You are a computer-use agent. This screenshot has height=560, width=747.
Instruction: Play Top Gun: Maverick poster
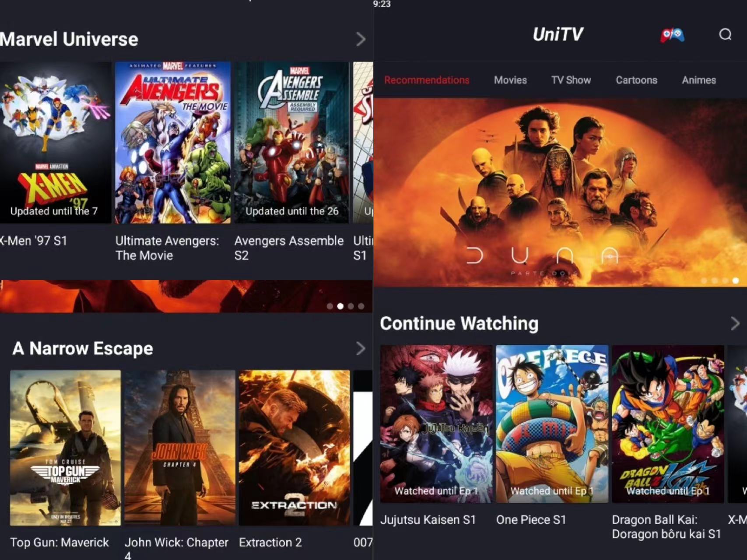(x=66, y=448)
